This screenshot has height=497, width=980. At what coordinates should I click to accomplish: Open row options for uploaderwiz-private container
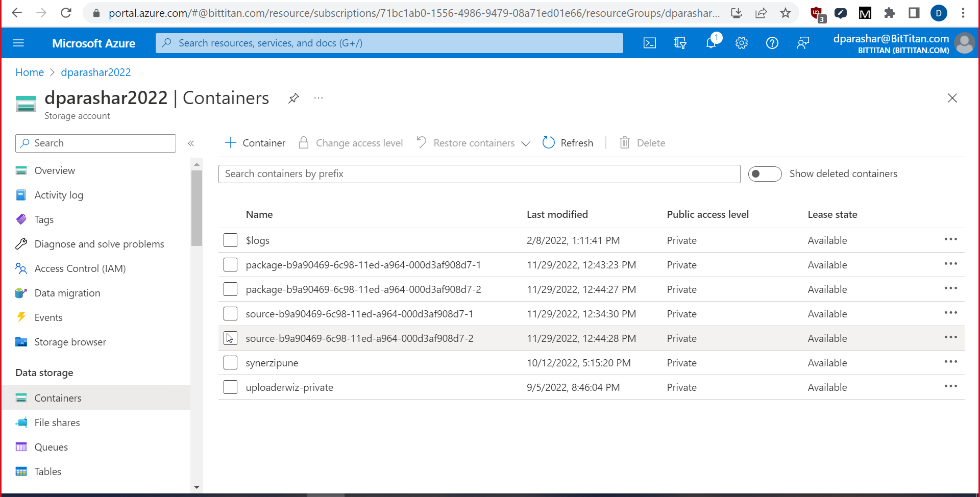(951, 386)
